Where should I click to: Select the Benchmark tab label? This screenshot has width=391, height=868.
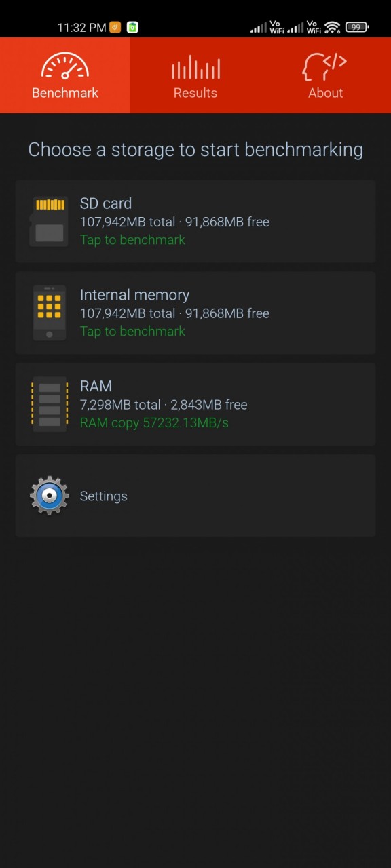(65, 93)
